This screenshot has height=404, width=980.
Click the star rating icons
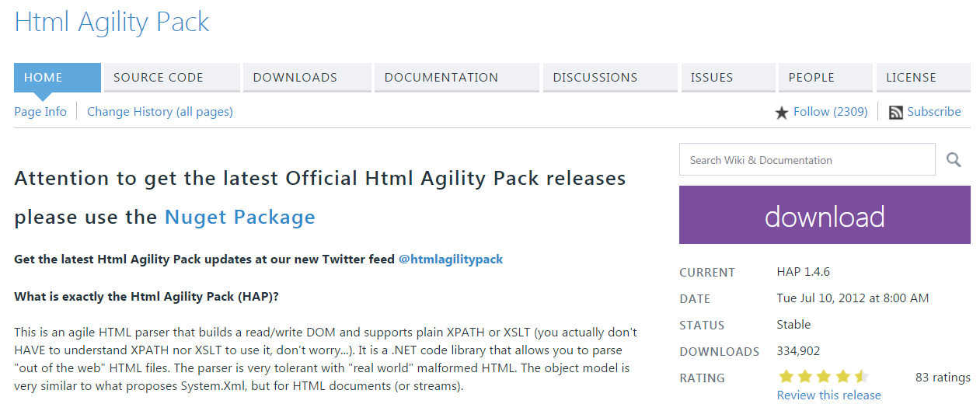coord(823,377)
